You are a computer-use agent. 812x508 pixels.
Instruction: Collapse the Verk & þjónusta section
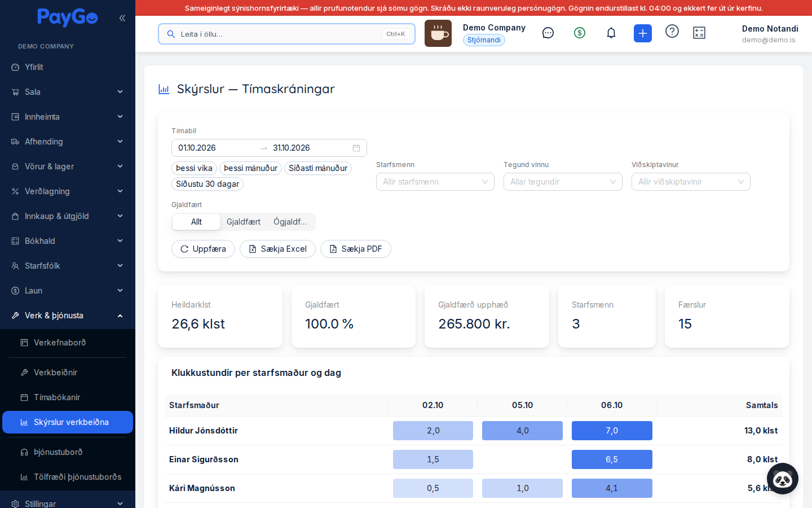coord(68,316)
